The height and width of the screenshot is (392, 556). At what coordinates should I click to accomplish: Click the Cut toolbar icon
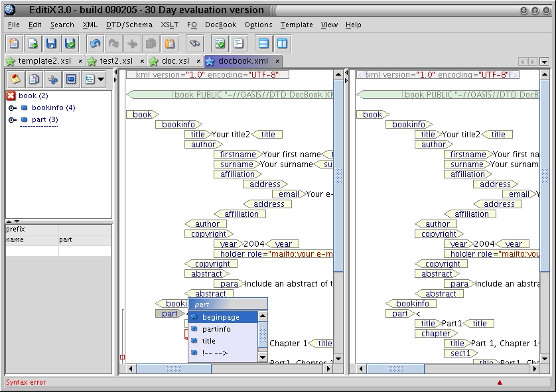[132, 44]
